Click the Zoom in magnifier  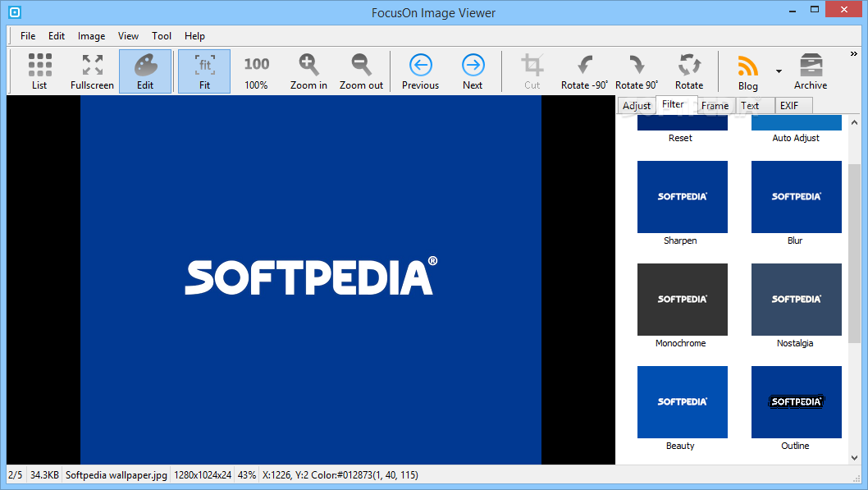308,71
